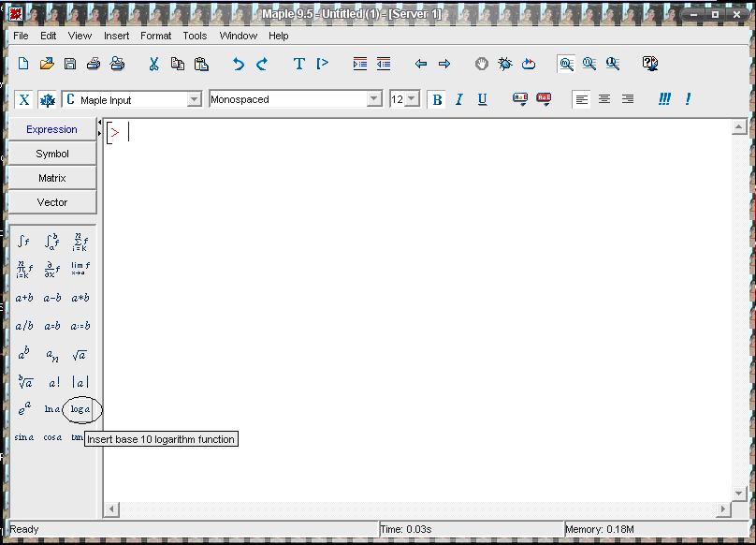Toggle Bold text formatting

(x=437, y=99)
